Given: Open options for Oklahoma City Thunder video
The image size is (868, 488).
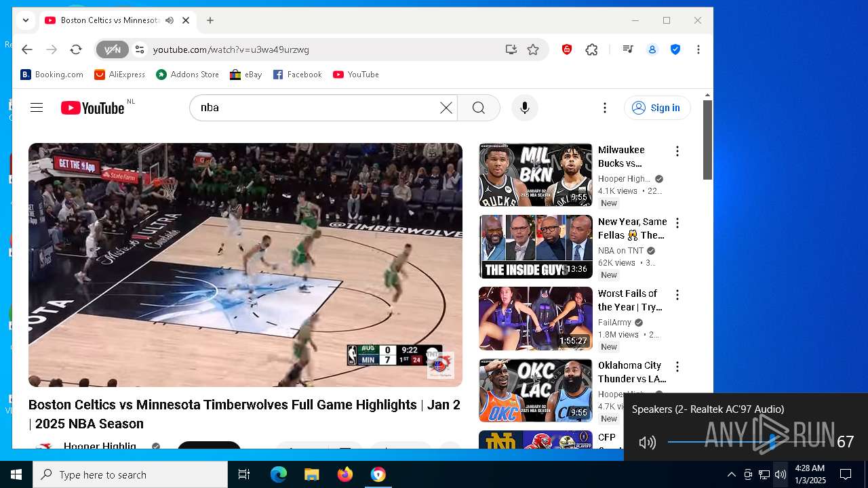Looking at the screenshot, I should click(677, 367).
